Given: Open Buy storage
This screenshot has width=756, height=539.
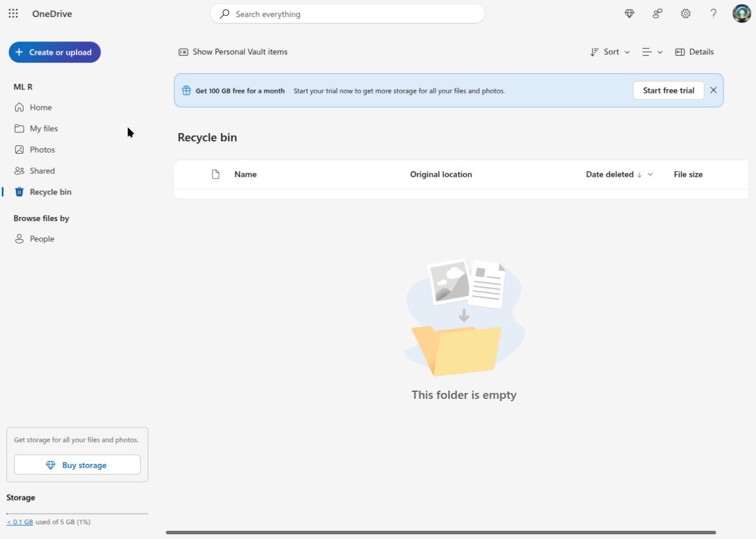Looking at the screenshot, I should 77,465.
